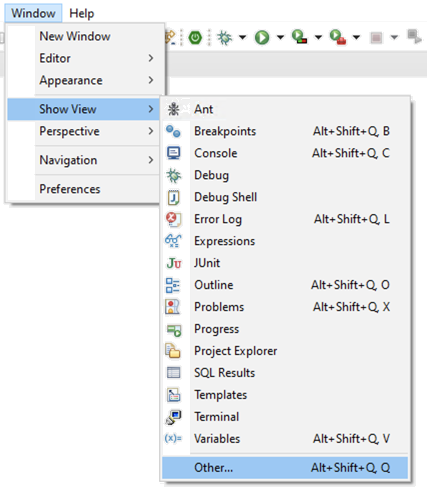This screenshot has height=488, width=427.
Task: Expand the Editor submenu
Action: [99, 58]
